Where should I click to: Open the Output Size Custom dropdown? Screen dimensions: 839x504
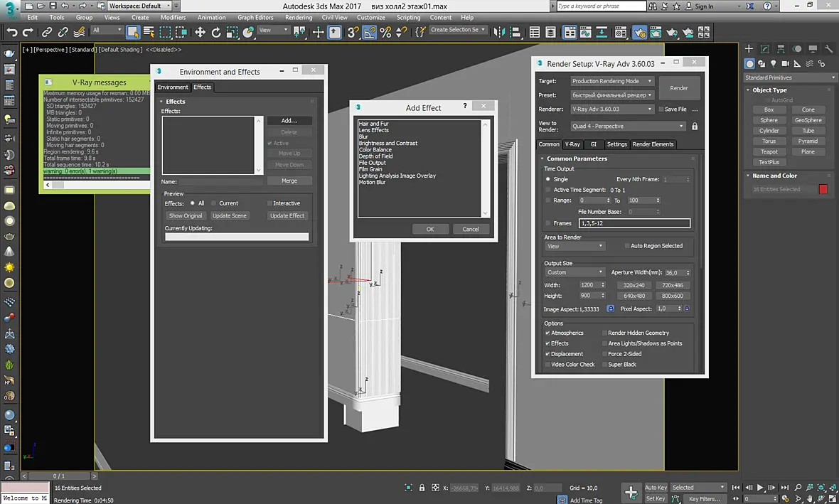tap(574, 272)
